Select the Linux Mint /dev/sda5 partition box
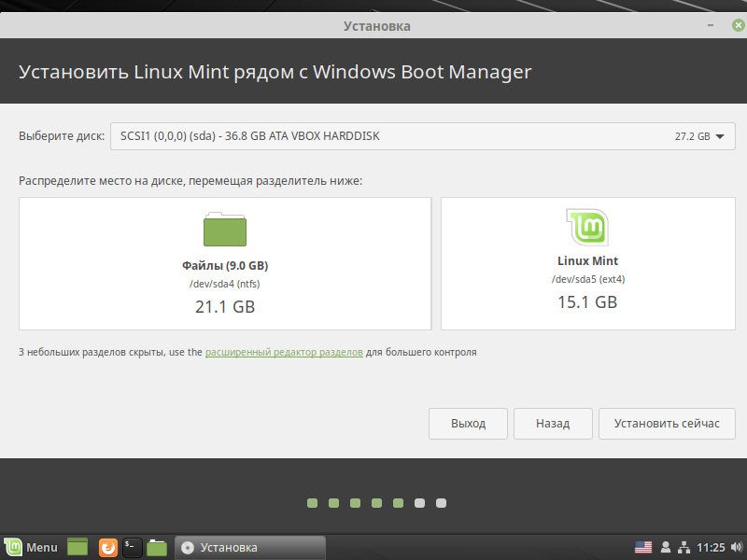747x560 pixels. pos(588,263)
